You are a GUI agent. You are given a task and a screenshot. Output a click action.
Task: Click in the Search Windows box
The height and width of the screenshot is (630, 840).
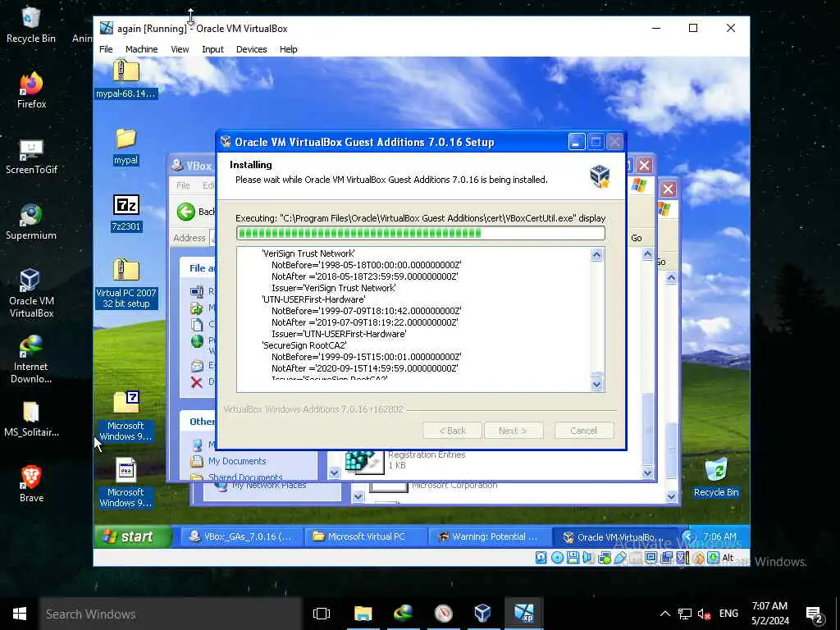tap(171, 614)
